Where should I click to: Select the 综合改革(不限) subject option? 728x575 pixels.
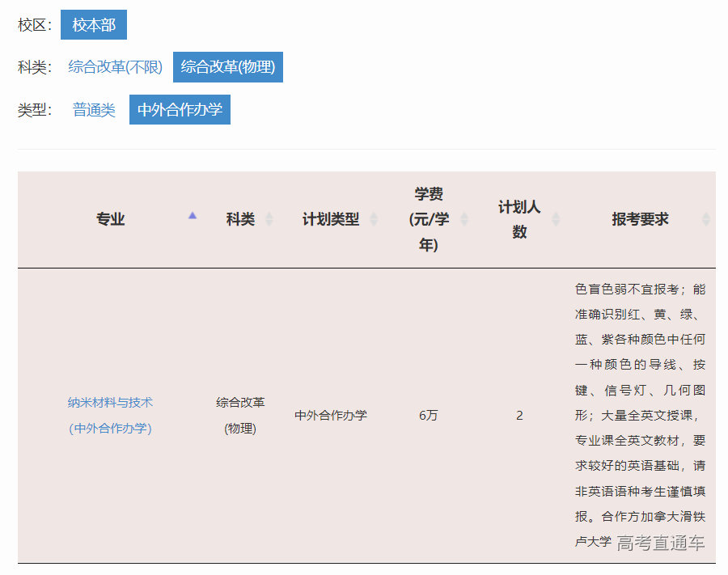115,66
